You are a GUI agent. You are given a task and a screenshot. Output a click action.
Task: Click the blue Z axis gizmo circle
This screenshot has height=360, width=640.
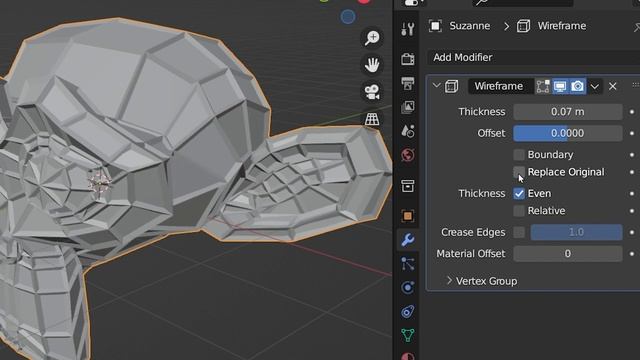[x=348, y=17]
